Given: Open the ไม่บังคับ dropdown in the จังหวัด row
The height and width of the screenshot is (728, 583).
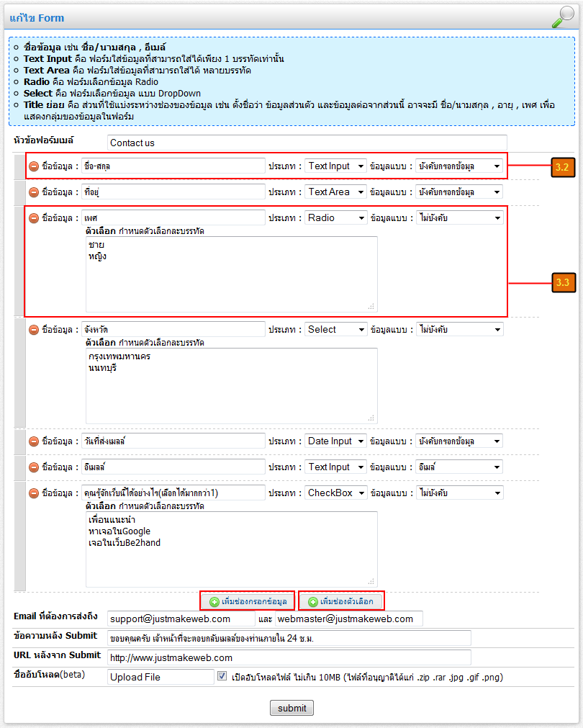Looking at the screenshot, I should coord(459,330).
